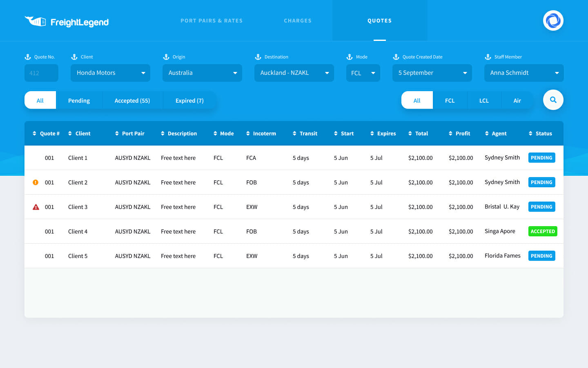Click the anchor icon beside Destination

pyautogui.click(x=257, y=57)
